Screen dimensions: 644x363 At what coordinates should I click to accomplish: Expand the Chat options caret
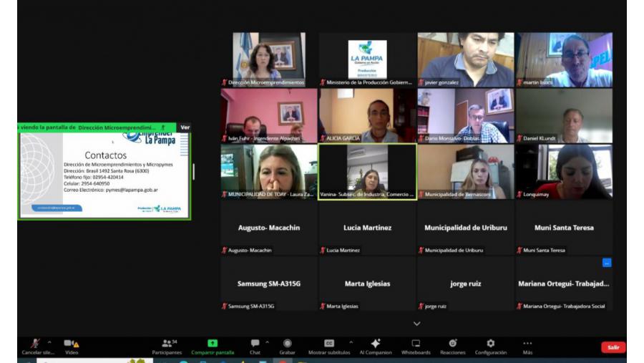pos(268,342)
